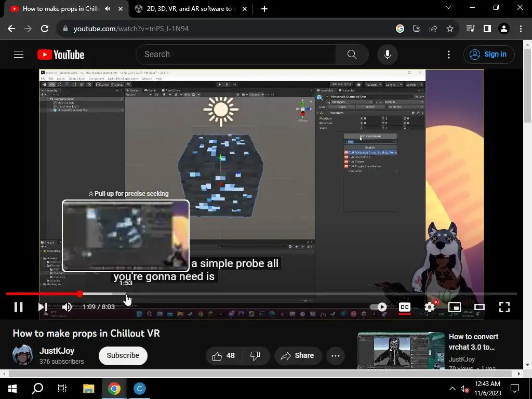Screen dimensions: 532x399
Task: Click the Sign in button
Action: pyautogui.click(x=488, y=54)
